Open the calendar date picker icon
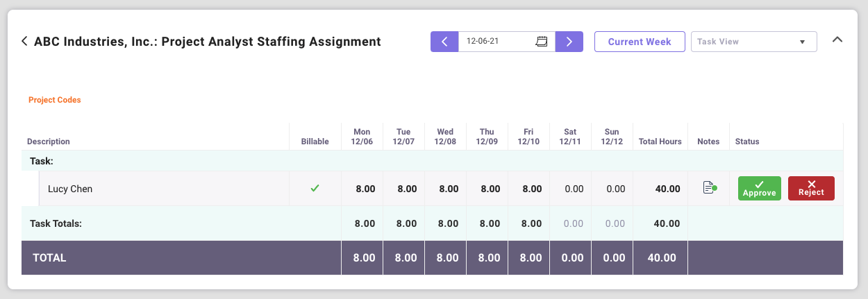This screenshot has height=299, width=868. pyautogui.click(x=542, y=42)
